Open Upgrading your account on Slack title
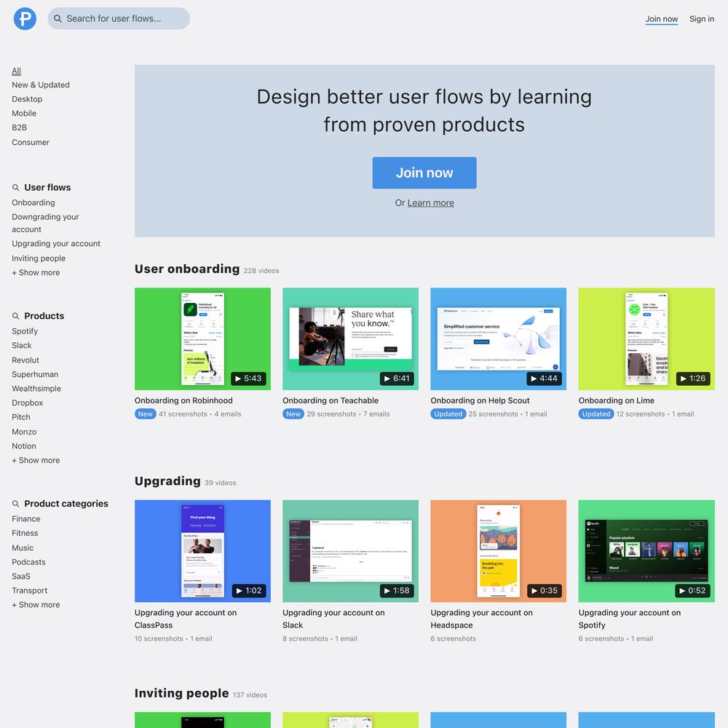 click(334, 620)
